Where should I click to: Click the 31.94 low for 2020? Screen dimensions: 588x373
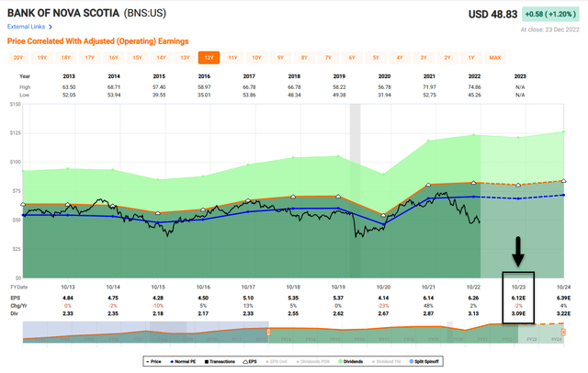(x=384, y=95)
